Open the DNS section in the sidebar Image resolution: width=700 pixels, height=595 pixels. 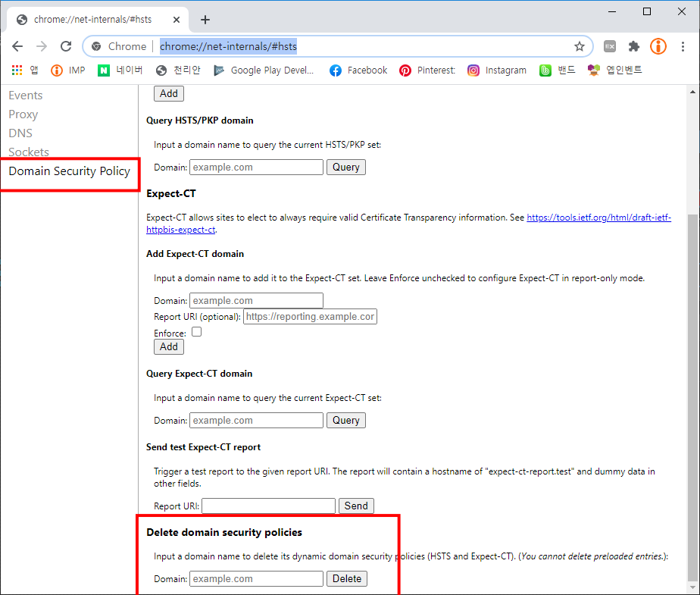pyautogui.click(x=20, y=133)
